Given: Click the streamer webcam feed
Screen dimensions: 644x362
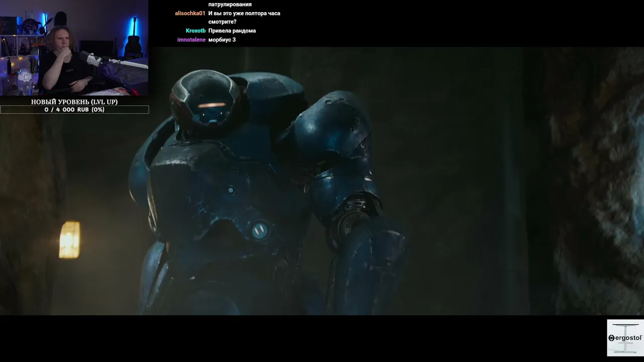Looking at the screenshot, I should click(74, 48).
